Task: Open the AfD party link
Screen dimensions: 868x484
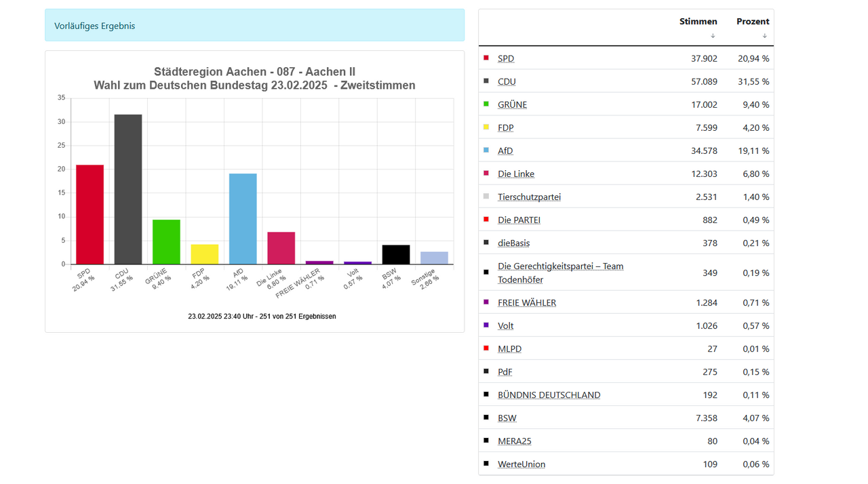Action: 505,151
